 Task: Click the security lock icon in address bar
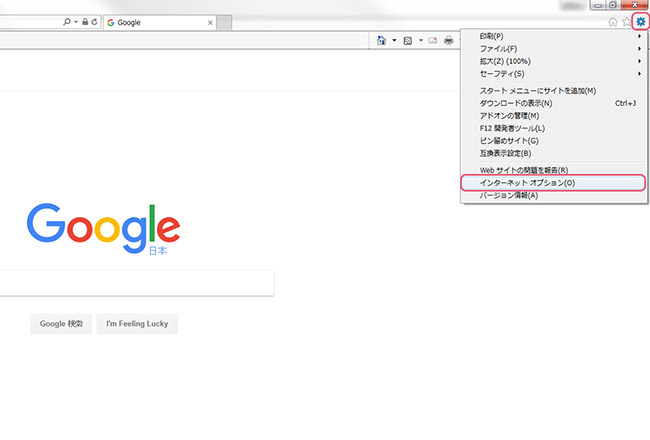pyautogui.click(x=85, y=22)
